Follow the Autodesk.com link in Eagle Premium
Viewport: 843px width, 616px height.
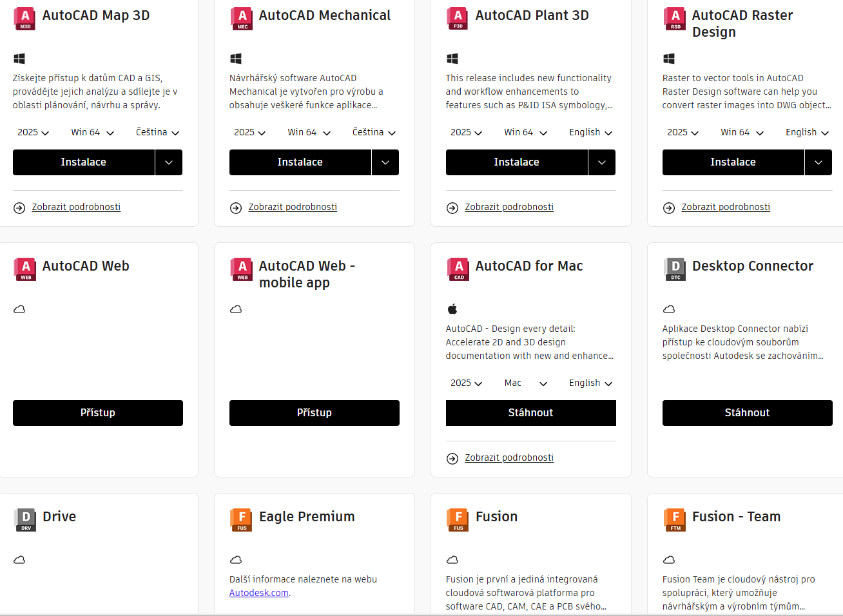click(259, 593)
